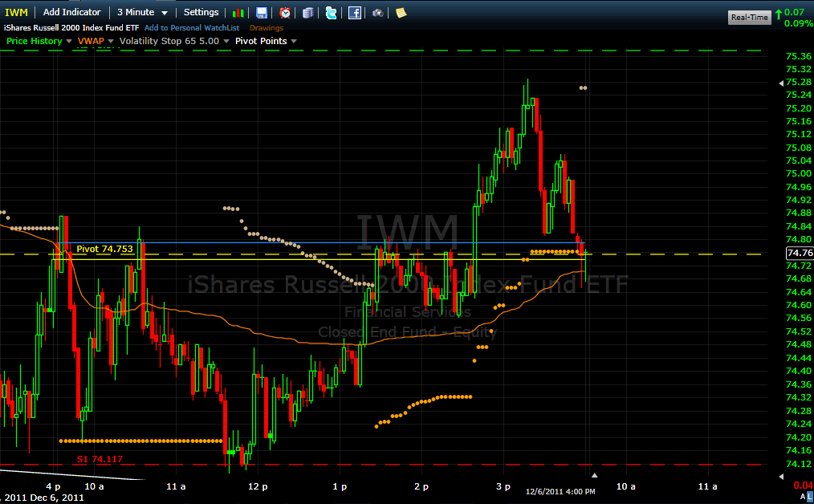Screen dimensions: 814x504
Task: Click the 4 p time axis label
Action: click(54, 486)
